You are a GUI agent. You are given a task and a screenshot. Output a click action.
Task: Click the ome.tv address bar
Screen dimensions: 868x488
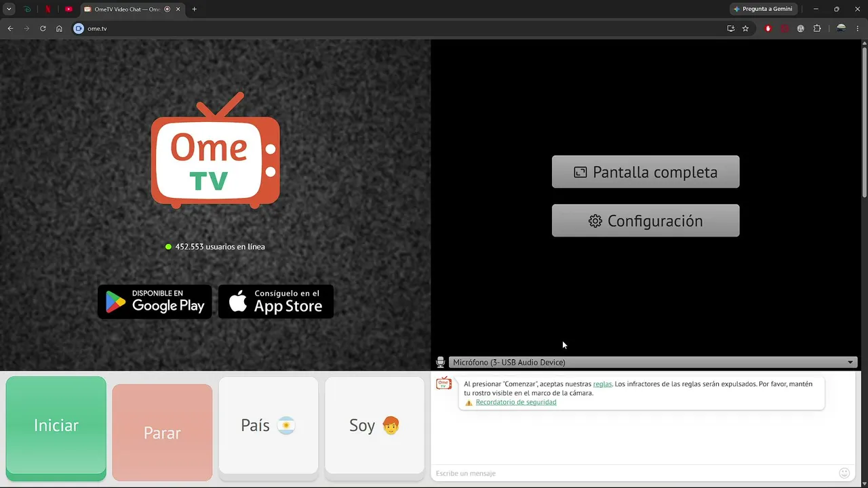point(400,28)
